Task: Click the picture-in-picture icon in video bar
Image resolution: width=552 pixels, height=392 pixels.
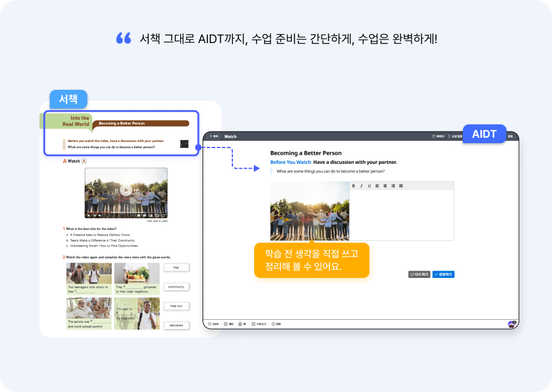Action: (x=150, y=215)
